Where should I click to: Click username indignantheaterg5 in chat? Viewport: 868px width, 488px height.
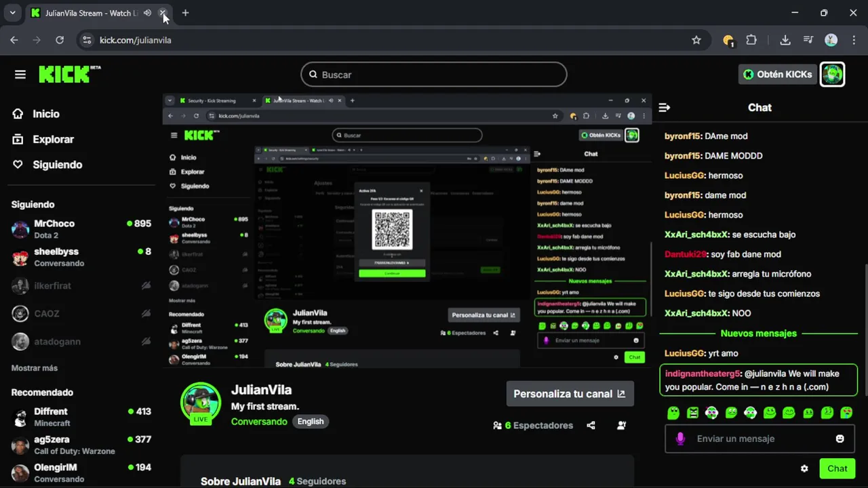pyautogui.click(x=703, y=373)
